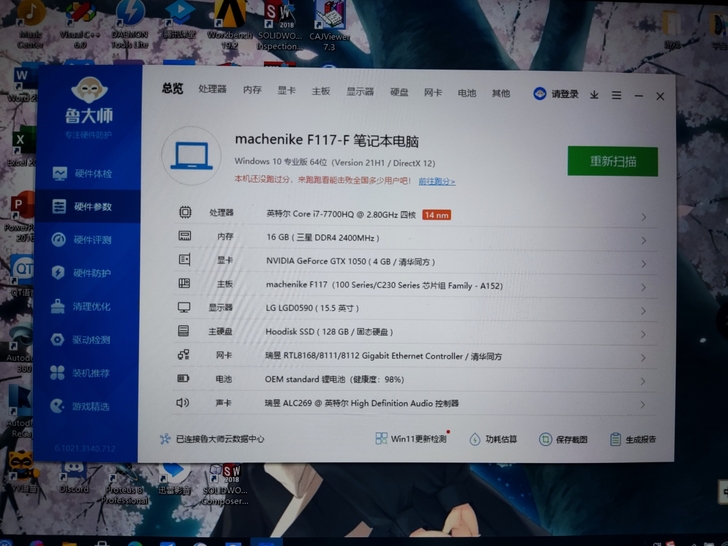
Task: Click the machenike F117-F 笔记本电脑 title
Action: tap(327, 140)
